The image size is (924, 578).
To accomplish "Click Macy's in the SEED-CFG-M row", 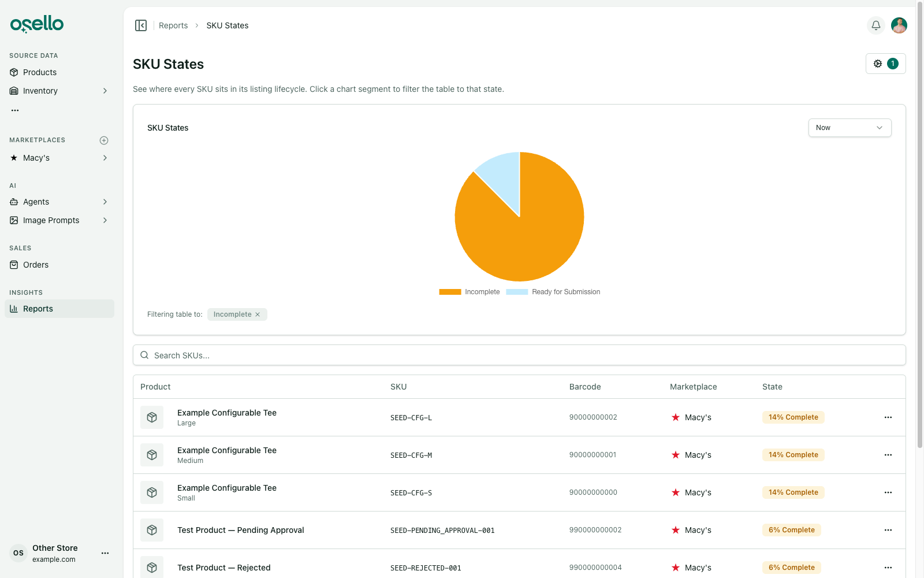I will (698, 455).
